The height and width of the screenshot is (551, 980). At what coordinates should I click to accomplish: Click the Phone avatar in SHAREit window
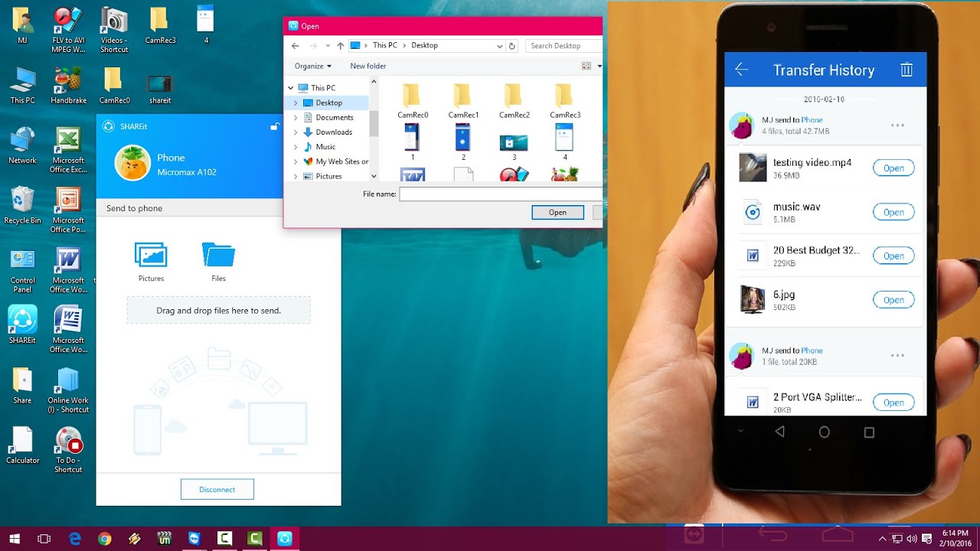[x=132, y=163]
